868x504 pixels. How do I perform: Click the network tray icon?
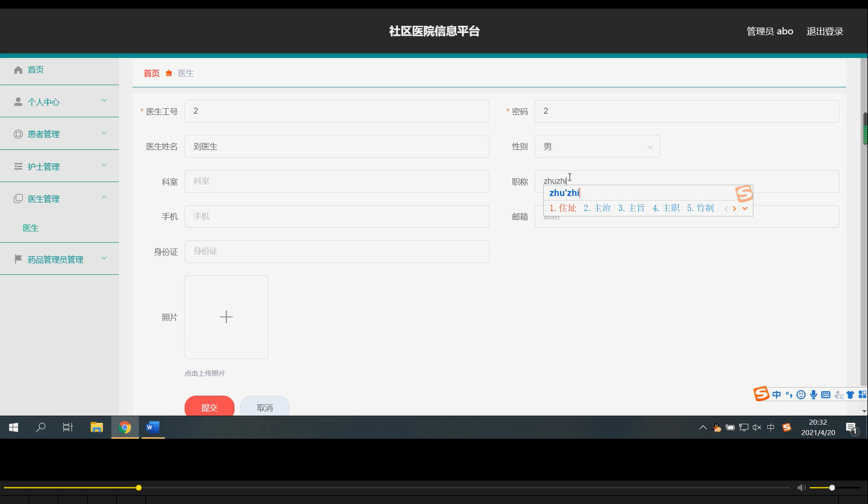pyautogui.click(x=744, y=427)
